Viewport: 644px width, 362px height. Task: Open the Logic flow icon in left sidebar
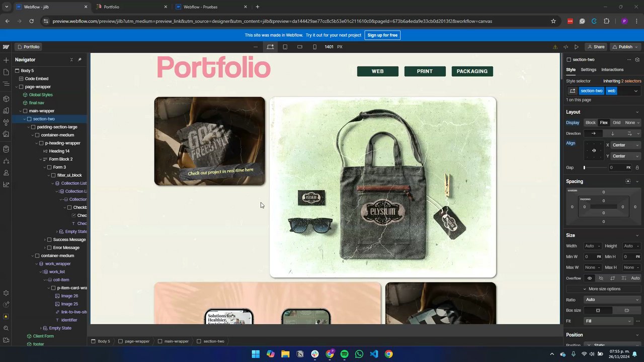pyautogui.click(x=6, y=161)
